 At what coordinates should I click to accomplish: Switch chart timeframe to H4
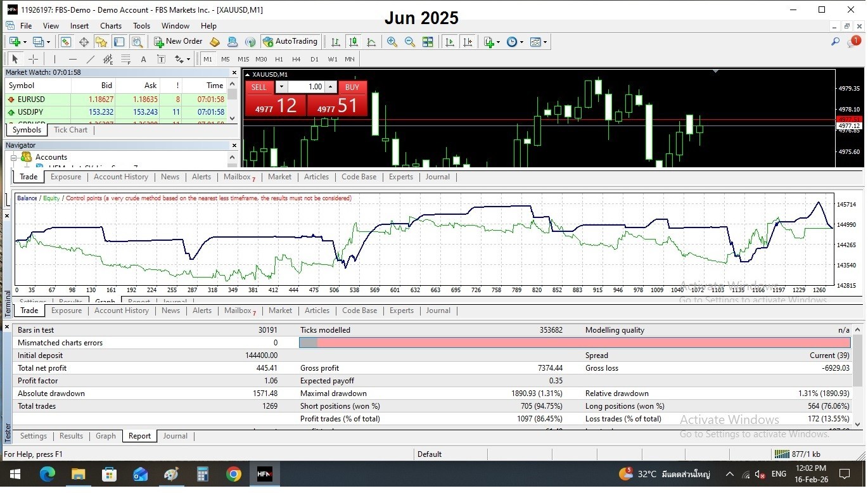296,59
